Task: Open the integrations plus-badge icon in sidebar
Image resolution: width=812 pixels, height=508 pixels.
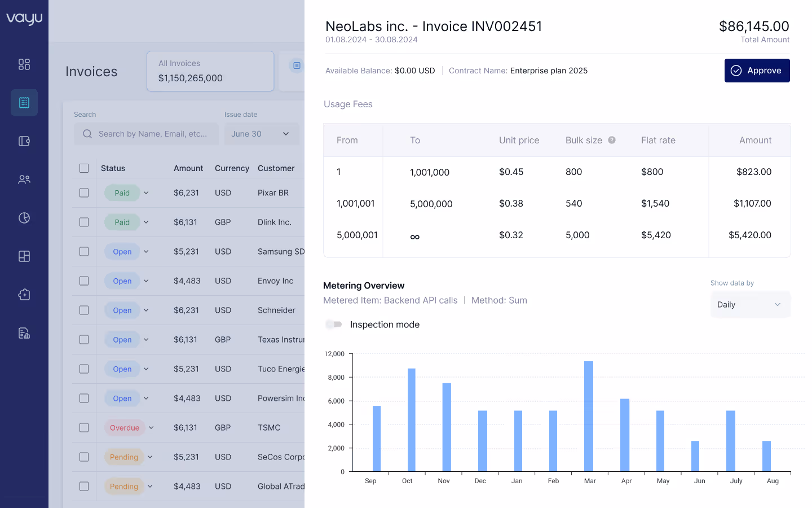Action: click(24, 295)
